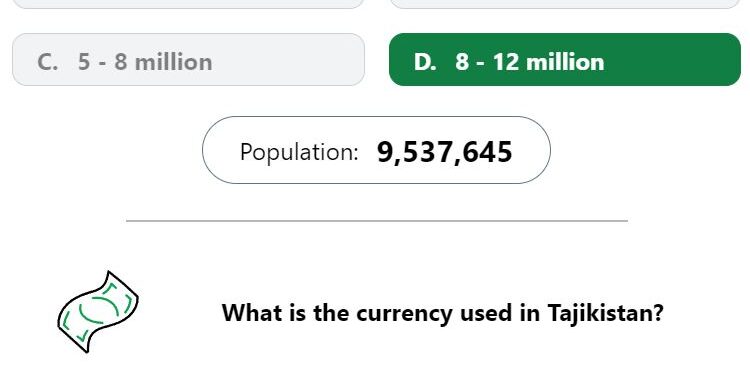Click the green banknote currency icon
Screen dimensions: 750x375
98,312
